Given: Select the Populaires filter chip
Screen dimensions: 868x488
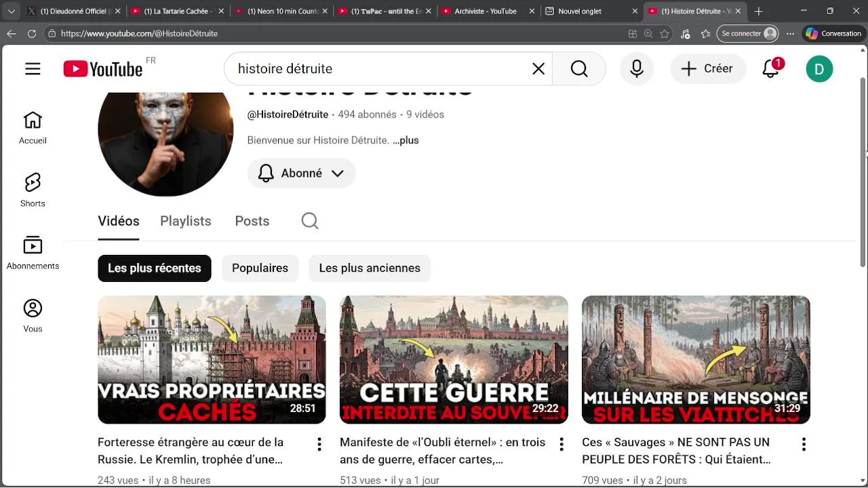Looking at the screenshot, I should (x=260, y=268).
